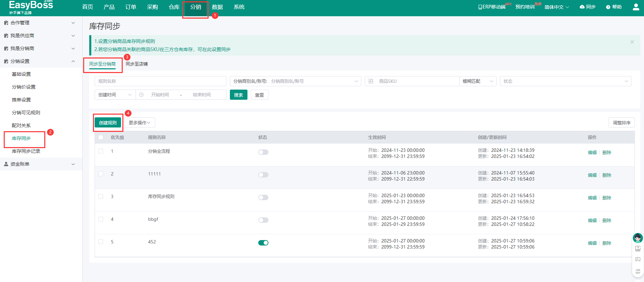Click the training board icon in floating bar
The height and width of the screenshot is (282, 644).
[x=638, y=260]
